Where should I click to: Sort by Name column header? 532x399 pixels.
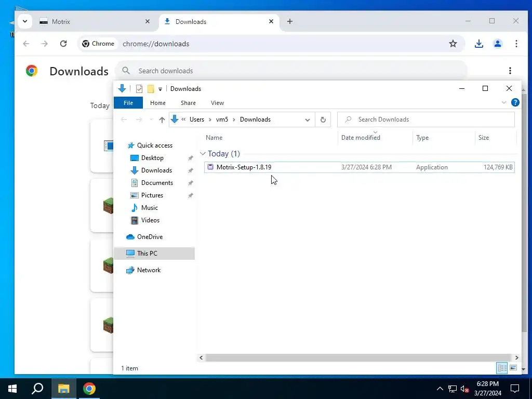point(214,137)
